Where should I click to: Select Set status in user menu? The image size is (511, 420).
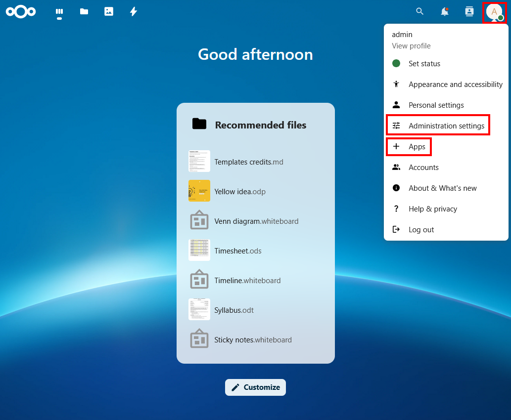coord(424,64)
